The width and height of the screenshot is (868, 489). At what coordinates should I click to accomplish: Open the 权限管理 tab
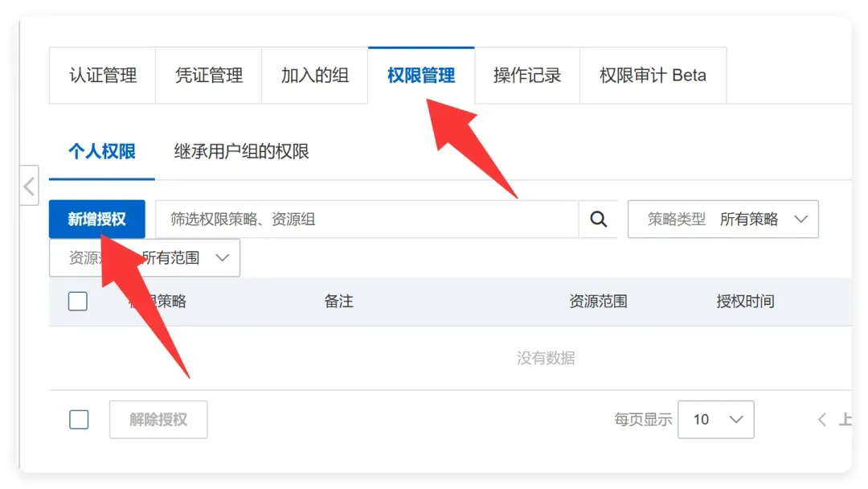click(421, 76)
